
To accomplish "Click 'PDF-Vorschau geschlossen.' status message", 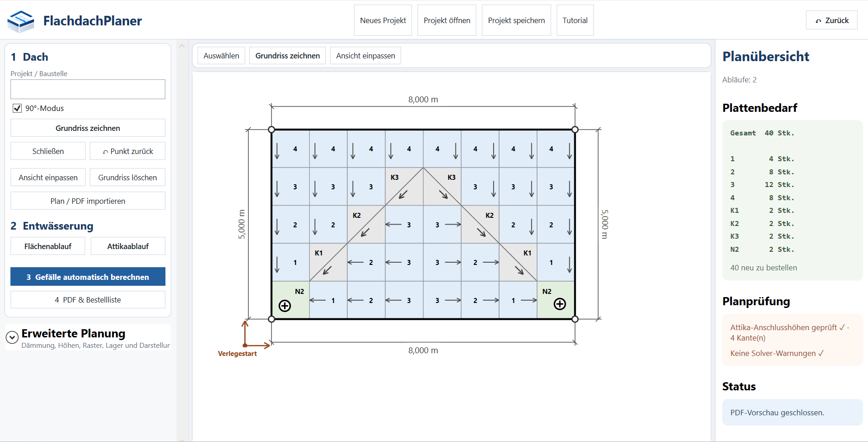I will 777,413.
